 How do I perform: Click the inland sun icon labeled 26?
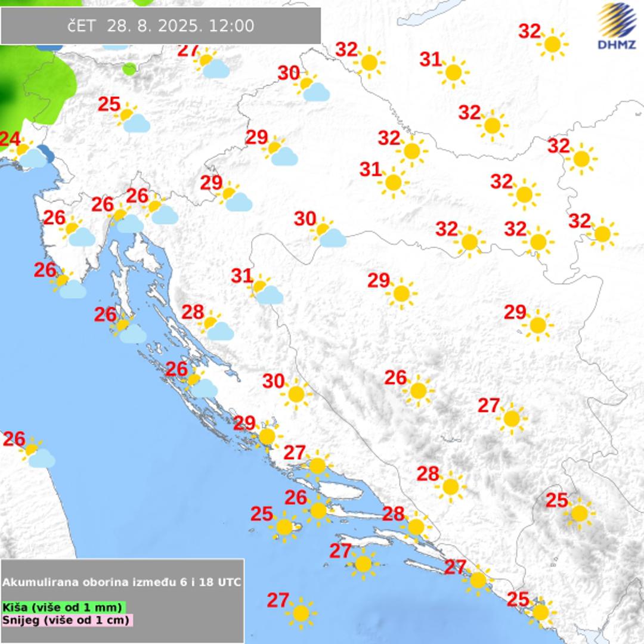(418, 391)
